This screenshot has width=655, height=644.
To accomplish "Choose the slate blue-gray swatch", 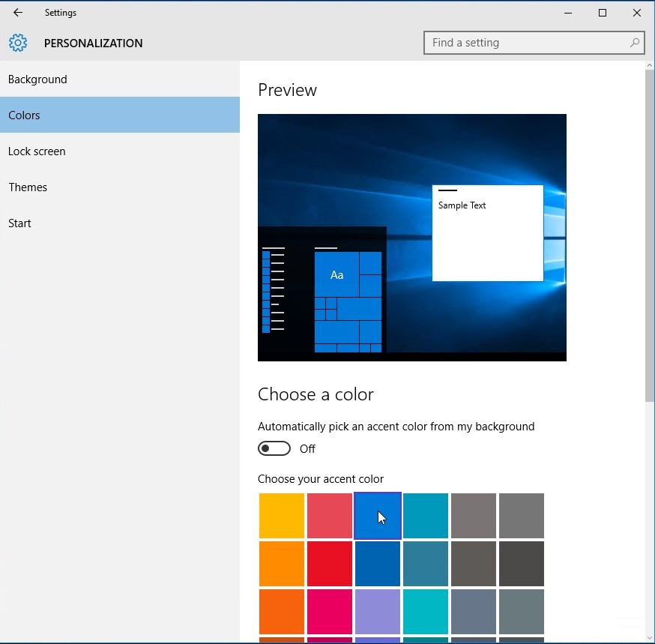I will [x=474, y=612].
